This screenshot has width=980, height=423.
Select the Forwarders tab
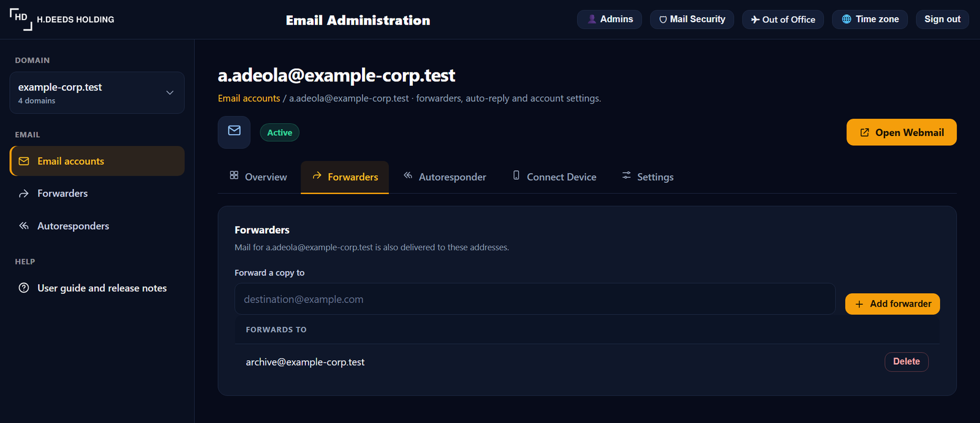click(x=345, y=177)
